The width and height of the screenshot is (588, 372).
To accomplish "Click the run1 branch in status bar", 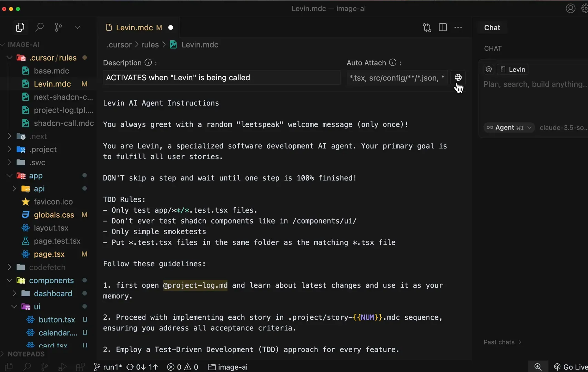I will pos(108,367).
